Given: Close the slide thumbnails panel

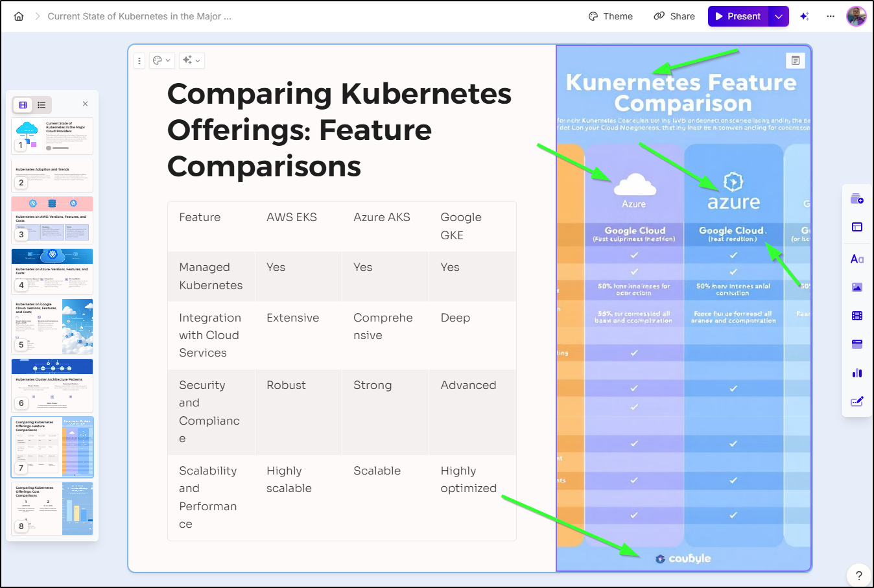Looking at the screenshot, I should [x=85, y=104].
